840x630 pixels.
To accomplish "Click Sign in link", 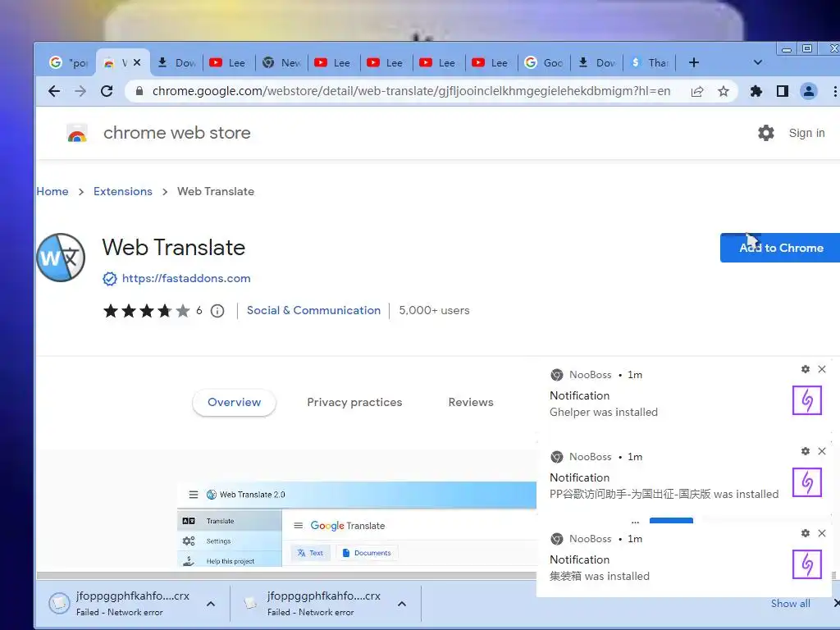I will coord(807,133).
